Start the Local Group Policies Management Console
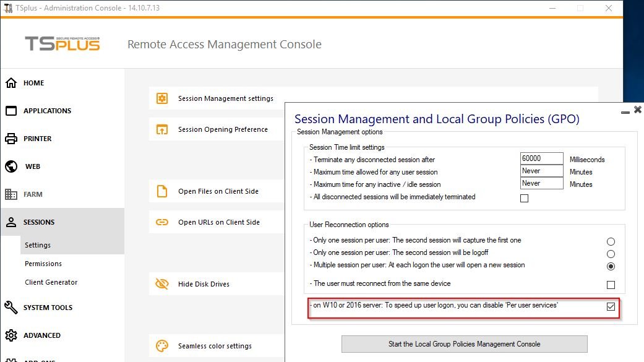 pos(464,344)
